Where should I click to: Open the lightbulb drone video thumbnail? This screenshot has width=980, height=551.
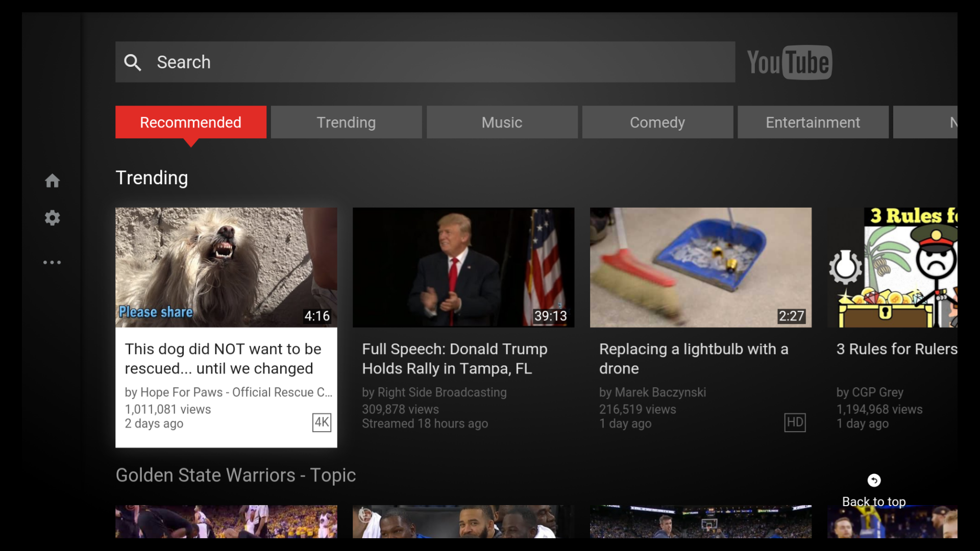coord(700,267)
